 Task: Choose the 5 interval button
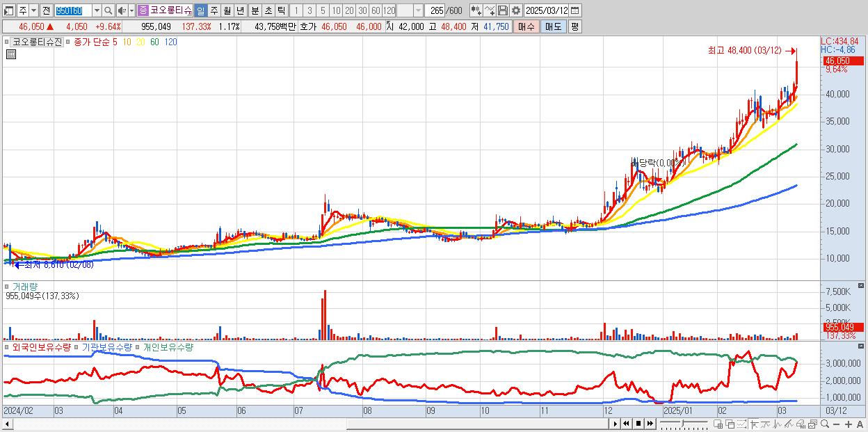pyautogui.click(x=323, y=10)
